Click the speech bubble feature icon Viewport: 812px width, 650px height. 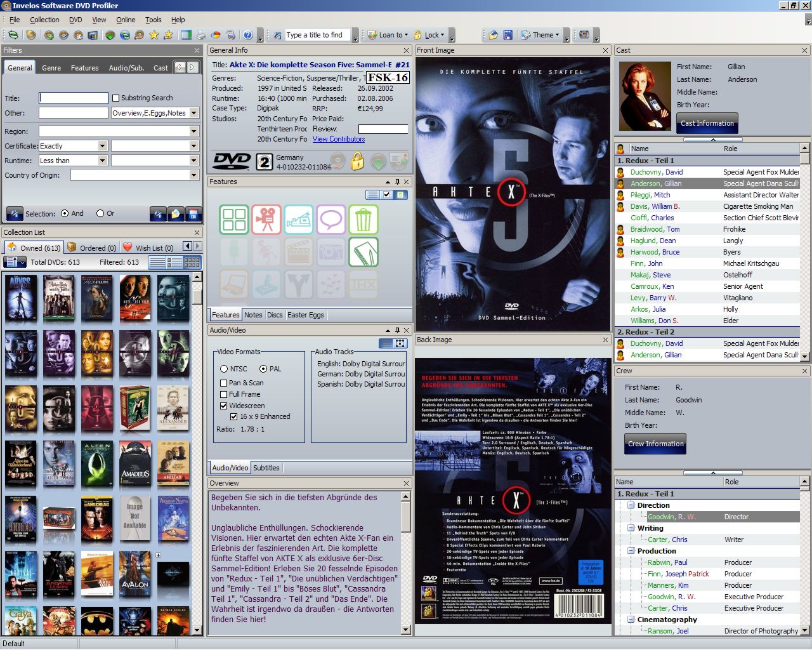331,220
